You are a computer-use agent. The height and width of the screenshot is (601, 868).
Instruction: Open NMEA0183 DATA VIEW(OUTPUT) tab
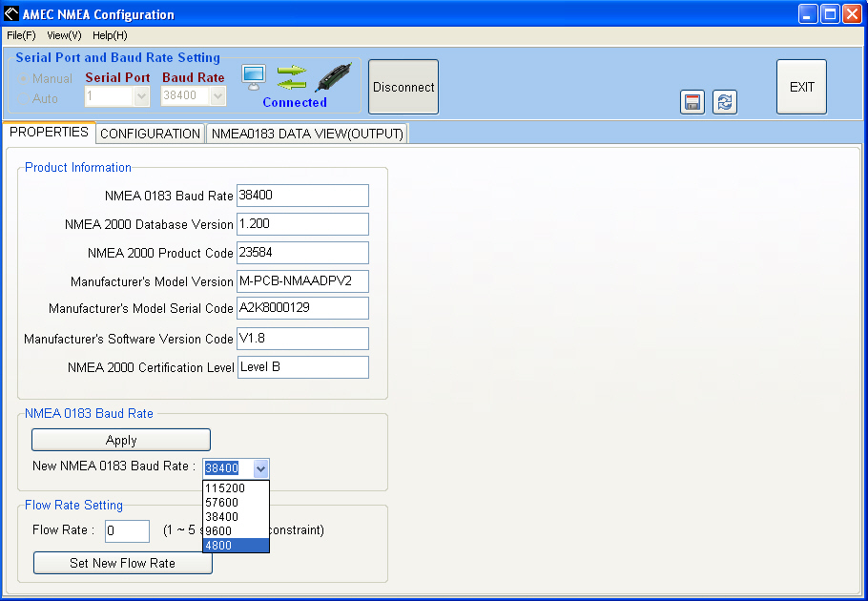(x=307, y=134)
